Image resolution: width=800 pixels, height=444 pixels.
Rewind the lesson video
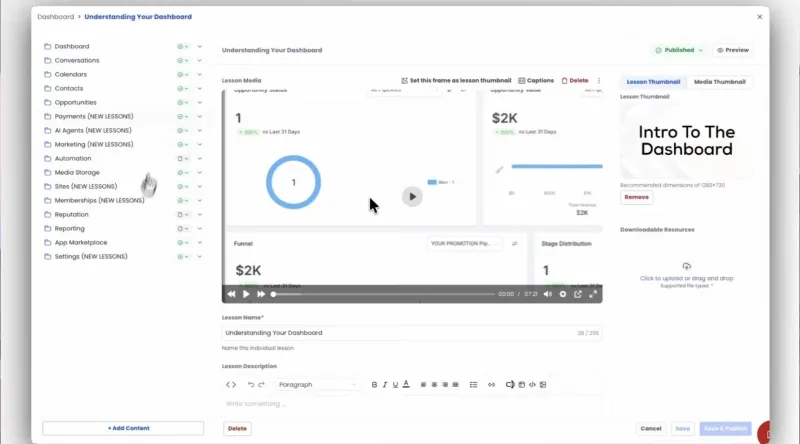231,294
